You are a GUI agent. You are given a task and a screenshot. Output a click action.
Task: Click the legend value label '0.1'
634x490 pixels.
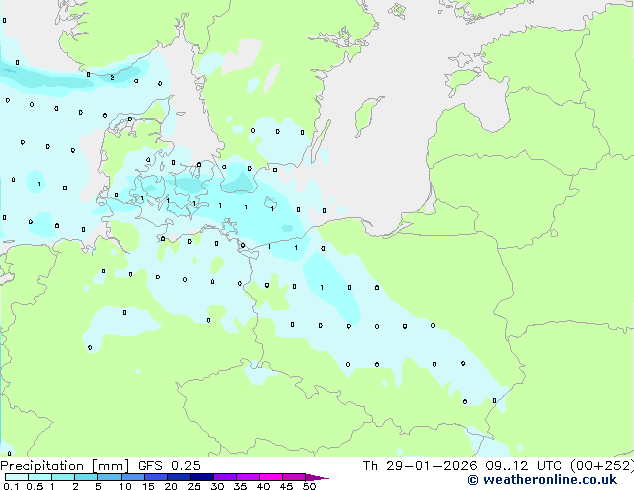[11, 486]
